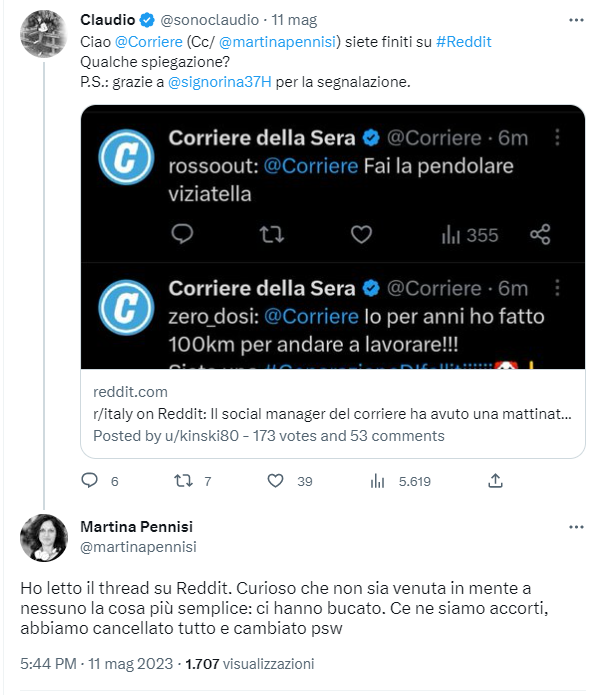Open the reddit.com link preview card
600x695 pixels.
(x=333, y=414)
